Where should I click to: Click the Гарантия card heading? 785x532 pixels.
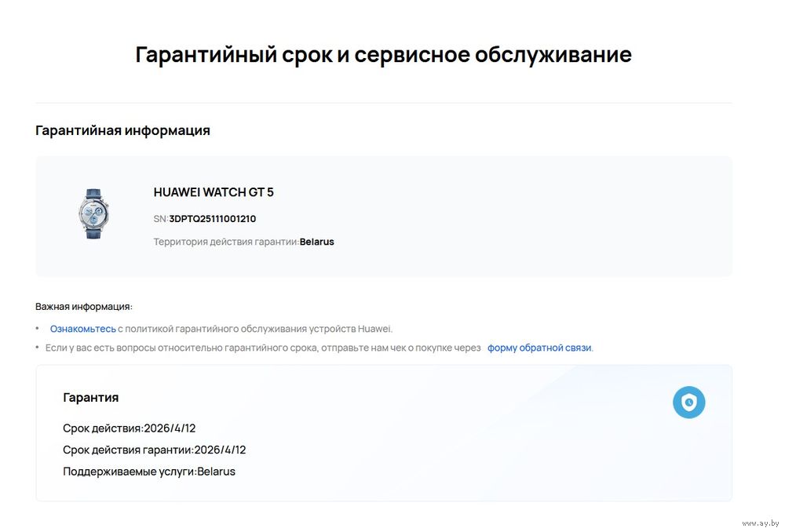coord(90,397)
